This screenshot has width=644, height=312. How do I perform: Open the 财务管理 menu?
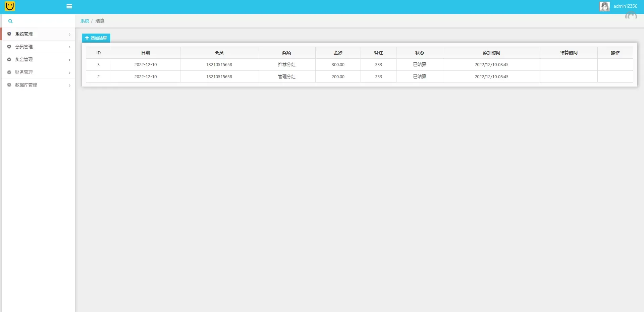click(38, 72)
